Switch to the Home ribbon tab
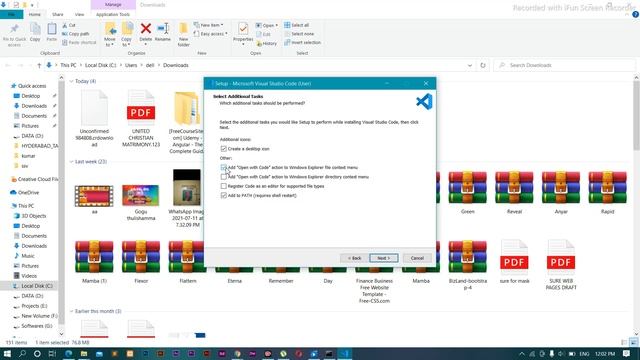This screenshot has height=360, width=640. point(35,14)
